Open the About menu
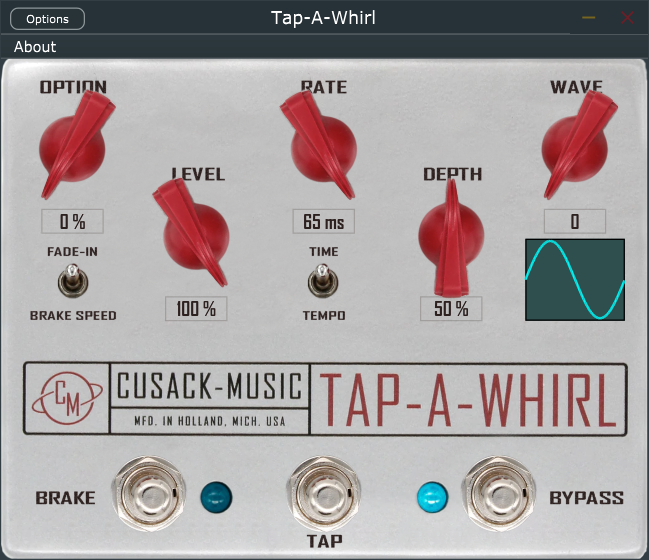Screen dimensions: 649x560 point(35,47)
